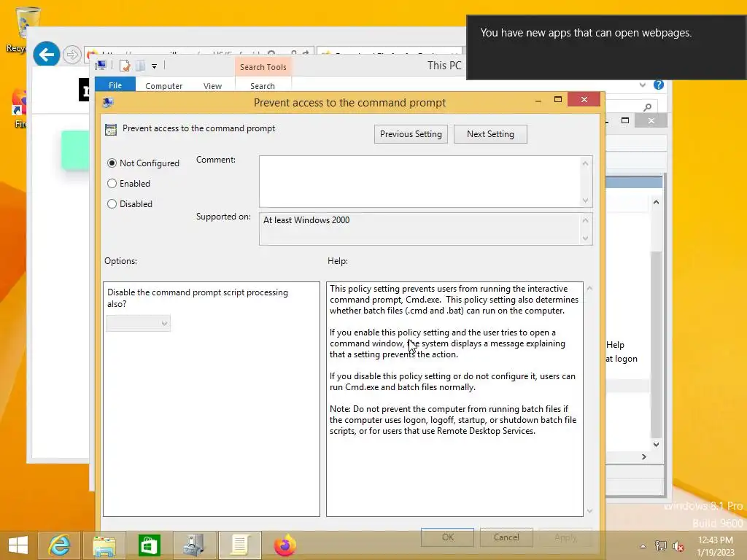The height and width of the screenshot is (560, 747).
Task: Click the blue back arrow in browser
Action: pyautogui.click(x=46, y=54)
